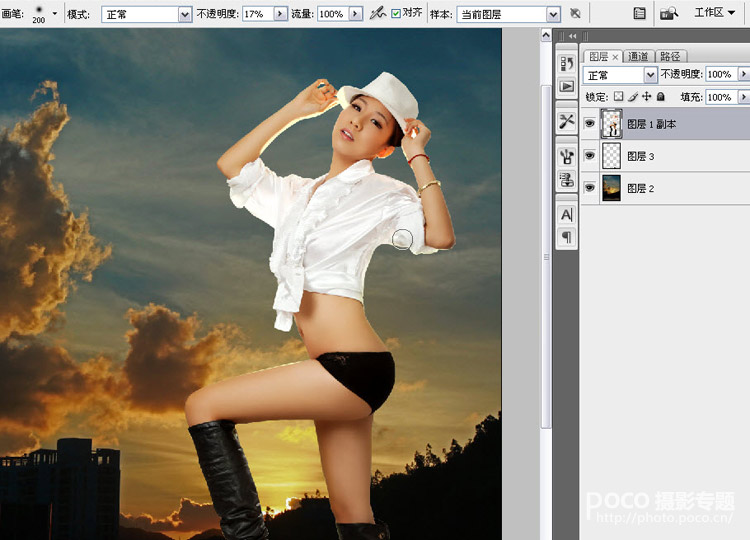Open the Tool Presets panel icon
The width and height of the screenshot is (750, 540).
point(567,121)
